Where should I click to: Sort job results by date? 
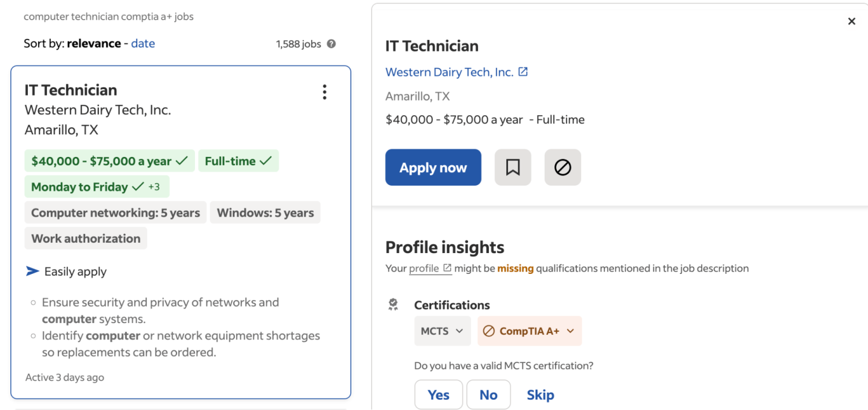pos(143,43)
